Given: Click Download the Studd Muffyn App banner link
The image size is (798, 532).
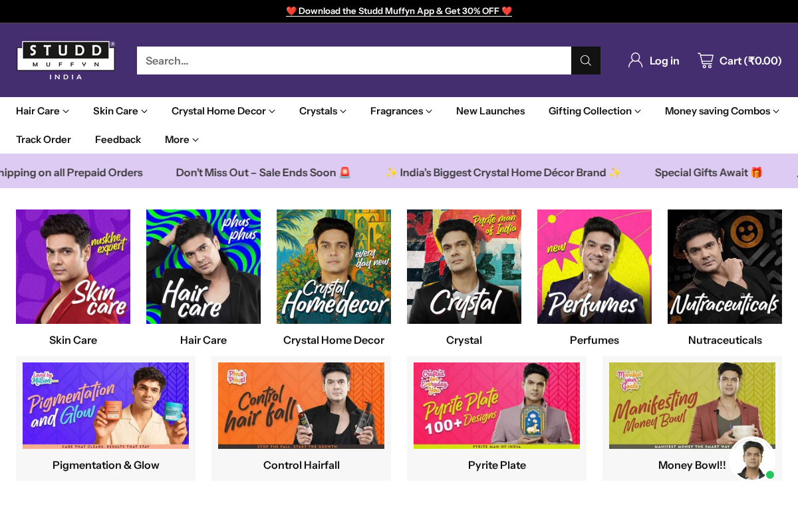Looking at the screenshot, I should (399, 11).
